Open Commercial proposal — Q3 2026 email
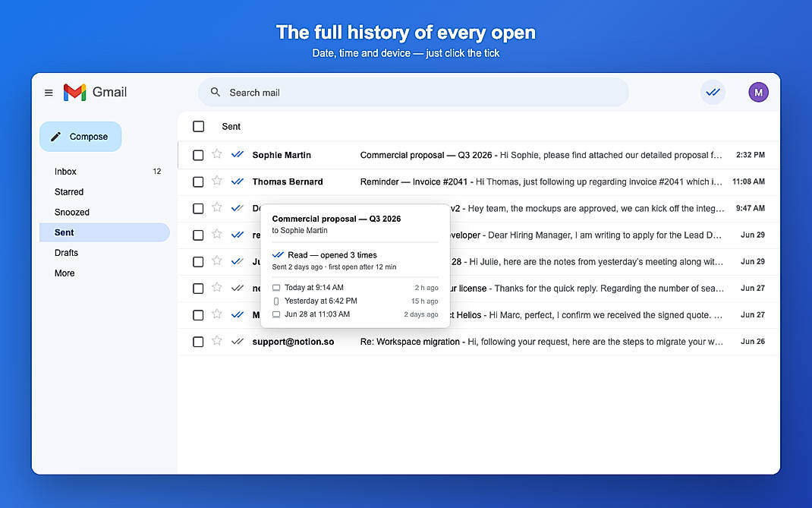Viewport: 812px width, 508px height. 479,155
